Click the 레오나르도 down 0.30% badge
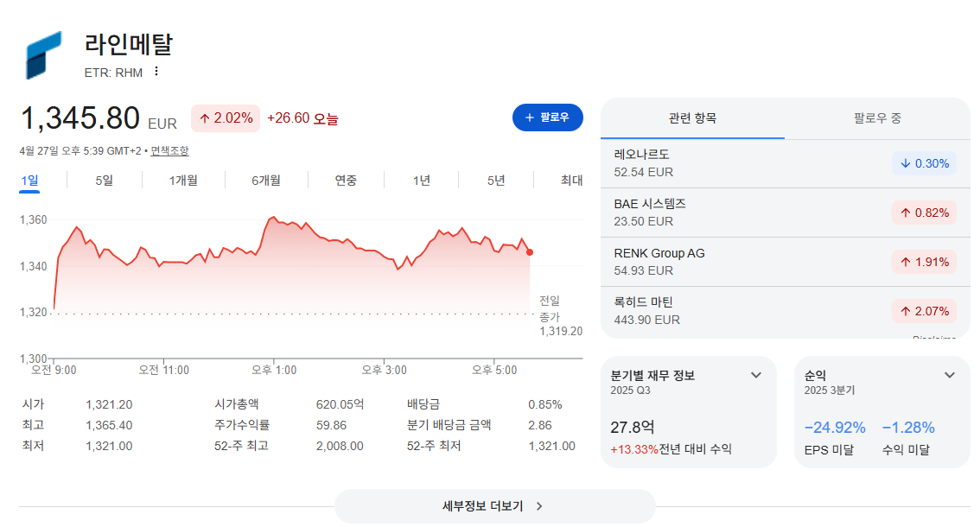 [x=924, y=164]
